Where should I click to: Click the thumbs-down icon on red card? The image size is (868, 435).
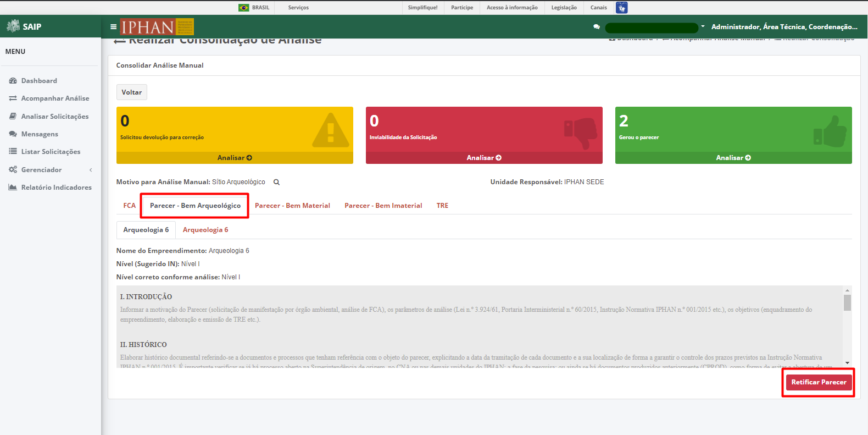581,133
